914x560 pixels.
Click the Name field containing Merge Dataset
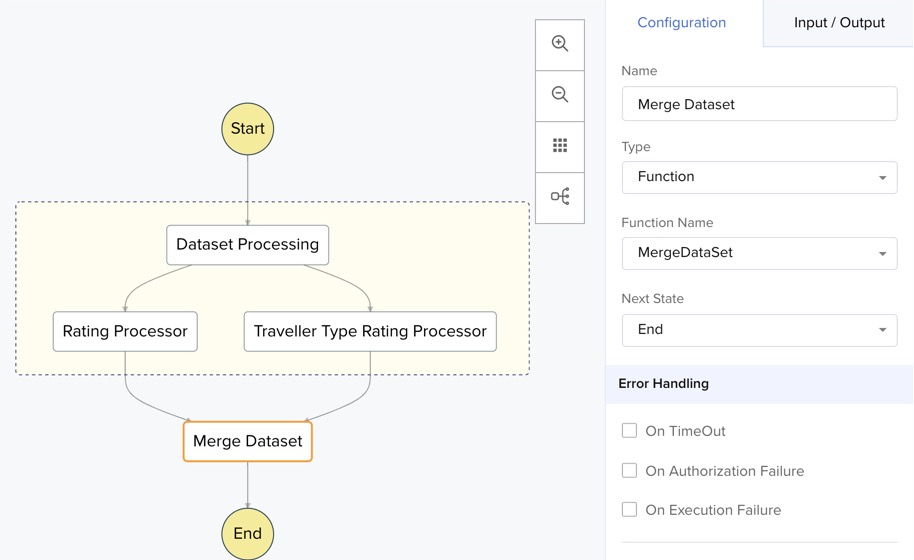click(x=759, y=104)
